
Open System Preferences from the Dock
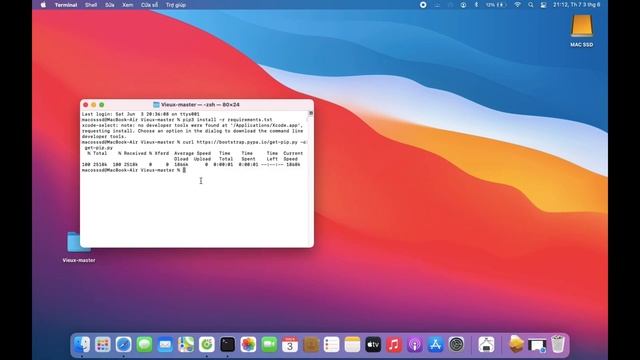point(456,344)
